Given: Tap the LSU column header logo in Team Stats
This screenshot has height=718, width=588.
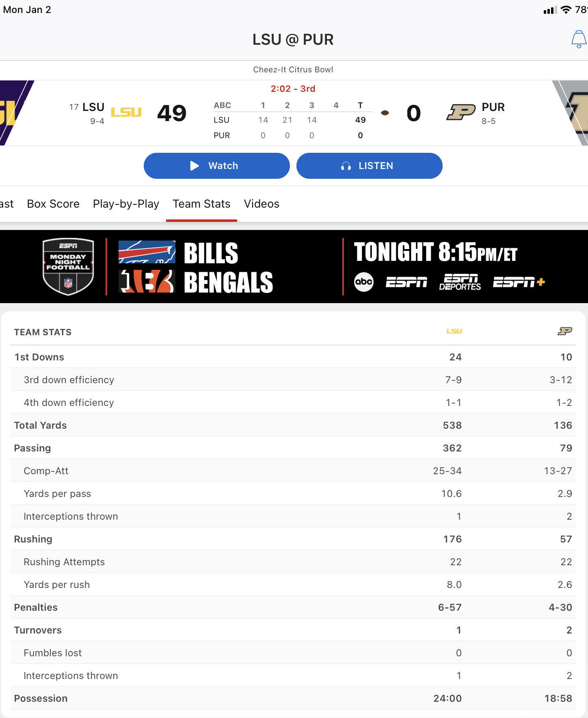Looking at the screenshot, I should click(454, 332).
